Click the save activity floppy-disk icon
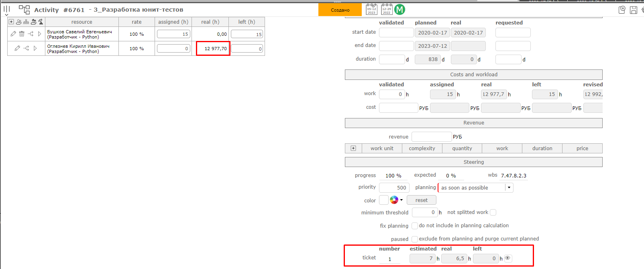644x269 pixels. tap(634, 10)
